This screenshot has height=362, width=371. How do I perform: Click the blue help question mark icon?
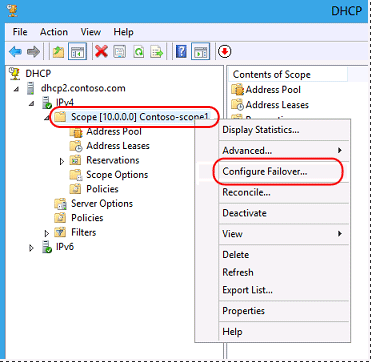(x=181, y=52)
